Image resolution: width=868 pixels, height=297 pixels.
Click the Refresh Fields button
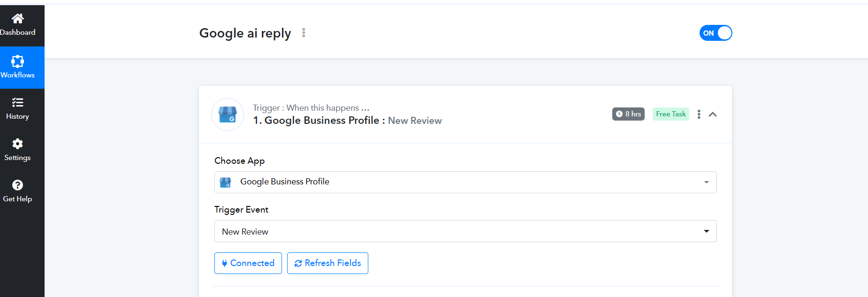(327, 263)
